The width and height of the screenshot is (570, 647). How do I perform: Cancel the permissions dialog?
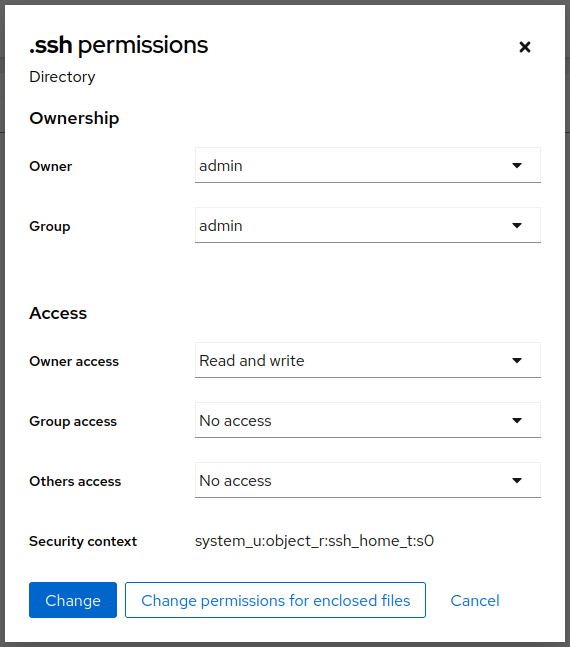tap(475, 600)
